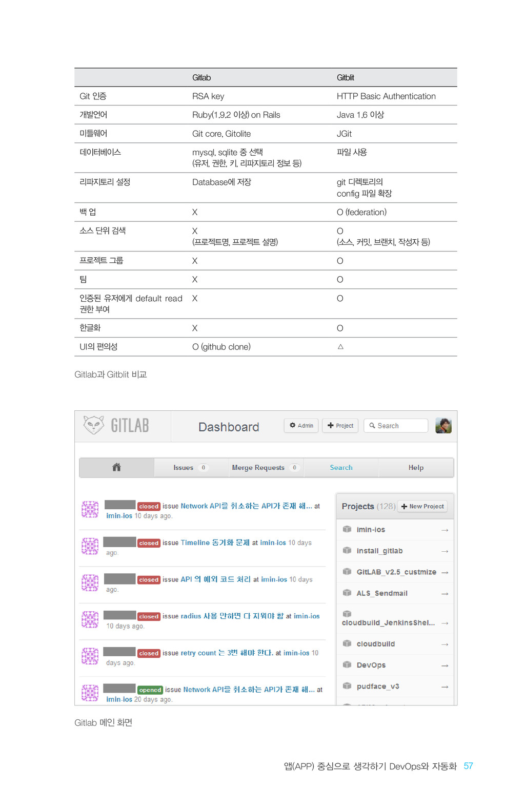Screen dimensions: 525x812
Task: Focus the header Search field
Action: click(x=396, y=426)
